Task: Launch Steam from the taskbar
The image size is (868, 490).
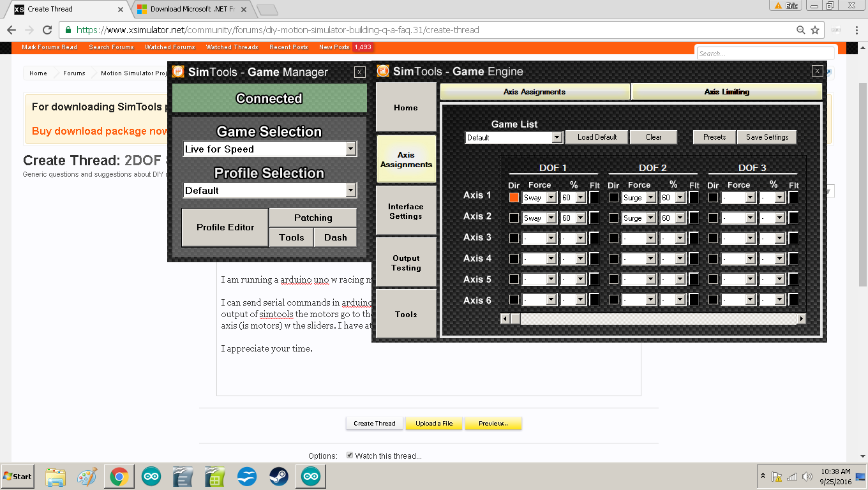Action: tap(279, 477)
